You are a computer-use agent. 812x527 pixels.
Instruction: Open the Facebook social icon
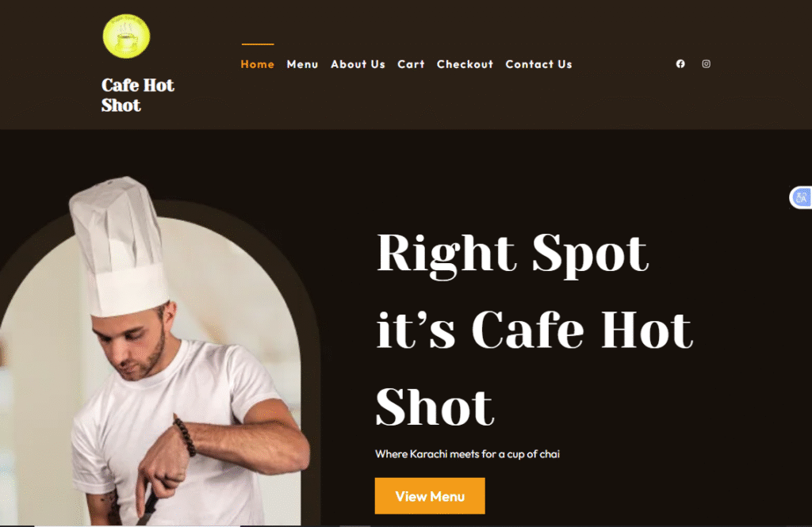680,63
